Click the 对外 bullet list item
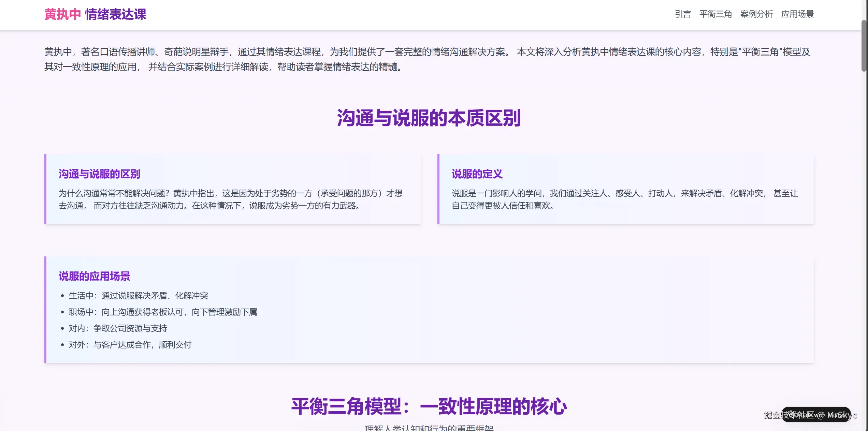Screen dimensions: 868x431 pos(130,345)
